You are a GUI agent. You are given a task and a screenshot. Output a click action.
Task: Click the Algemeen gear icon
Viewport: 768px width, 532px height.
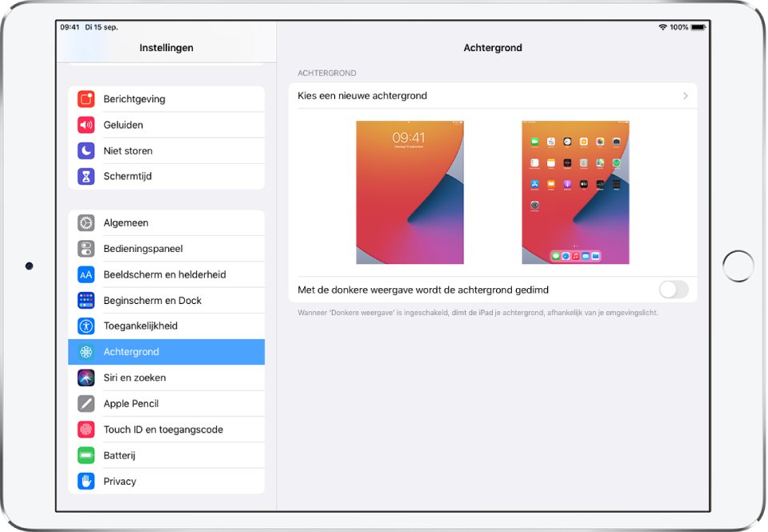(x=86, y=222)
